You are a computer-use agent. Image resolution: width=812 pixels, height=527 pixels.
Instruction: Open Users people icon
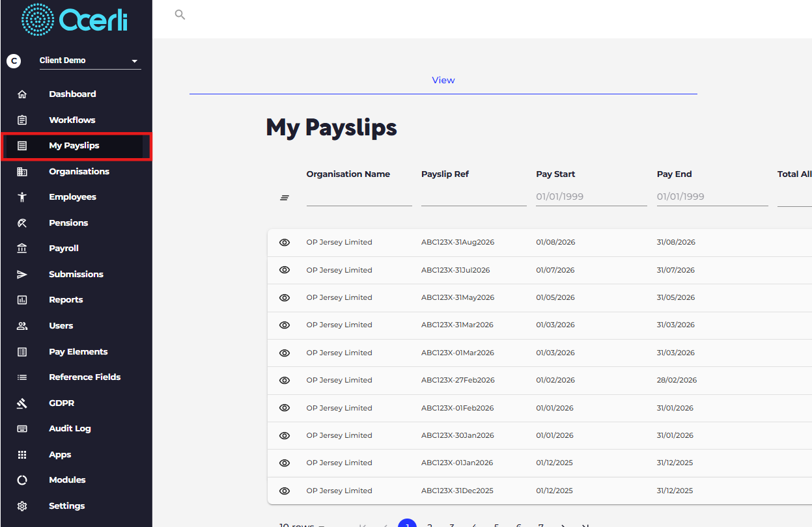click(22, 326)
